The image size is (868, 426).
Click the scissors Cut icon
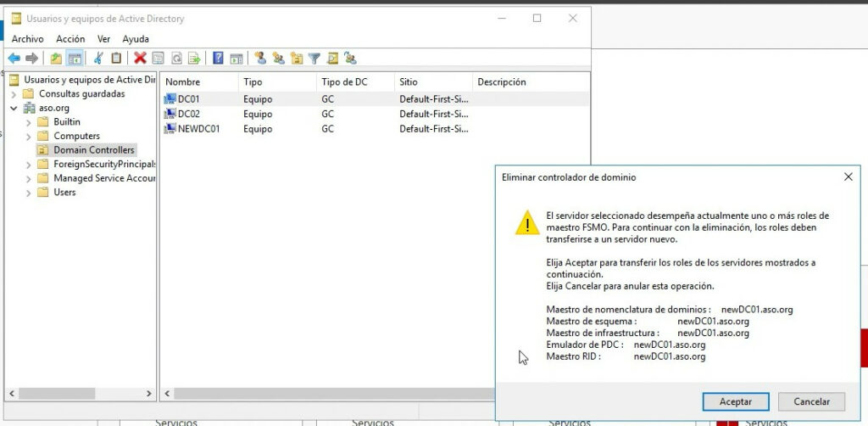click(98, 59)
